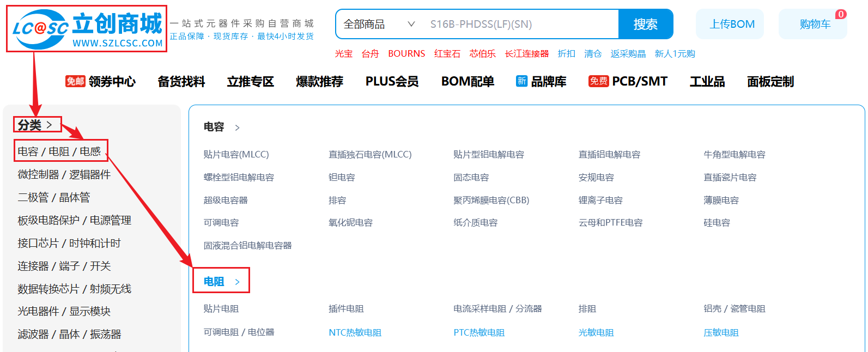Open the 红宝石 hot keyword link
868x352 pixels.
click(447, 53)
